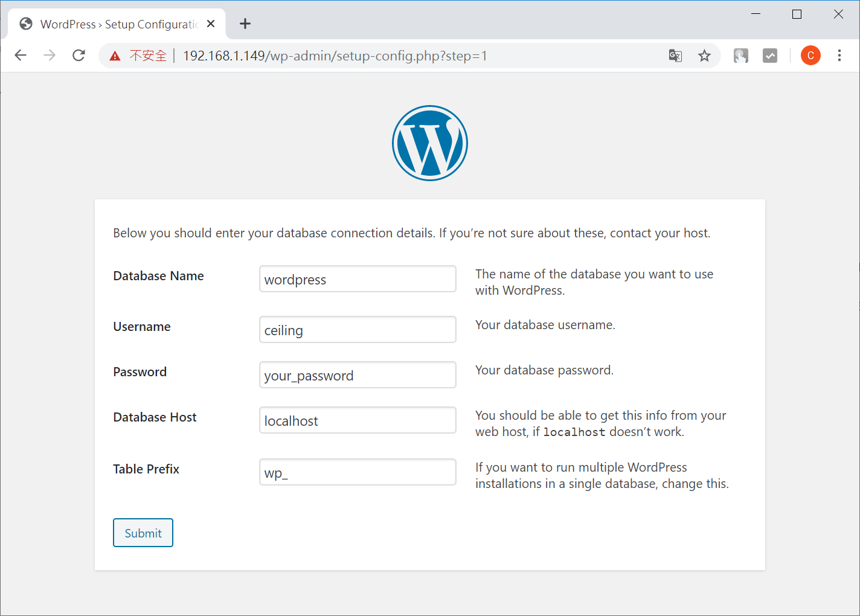Viewport: 860px width, 616px height.
Task: Focus the Password input field
Action: pos(358,375)
